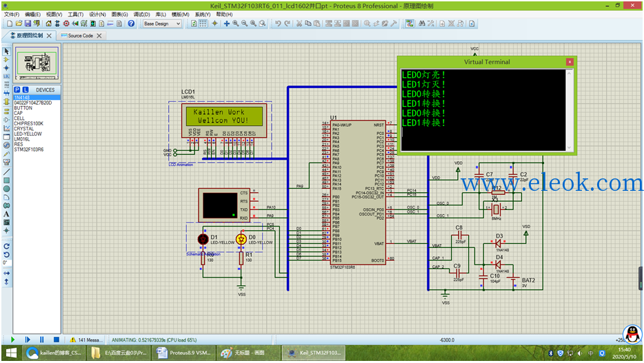The image size is (644, 363).
Task: Click the L library manager button
Action: click(x=26, y=90)
